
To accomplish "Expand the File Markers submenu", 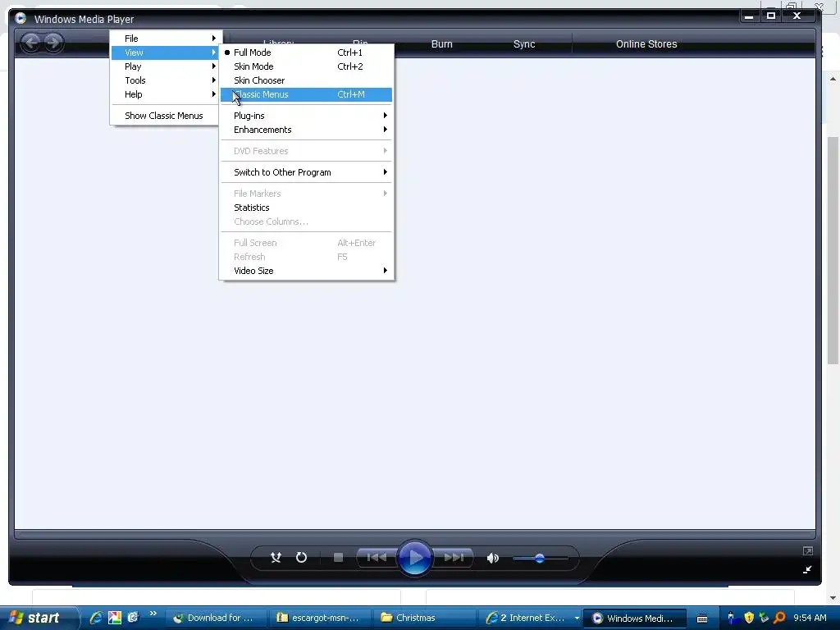I will coord(307,194).
